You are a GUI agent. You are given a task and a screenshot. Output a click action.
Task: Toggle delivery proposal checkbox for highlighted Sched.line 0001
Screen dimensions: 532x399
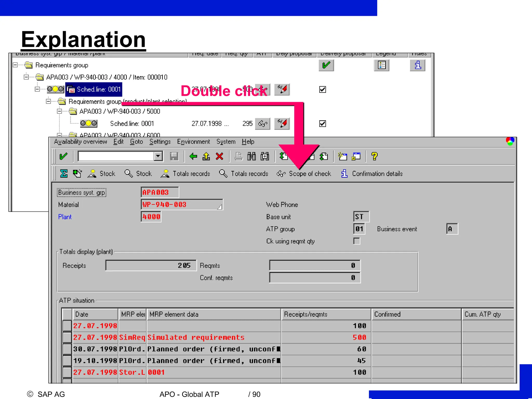pyautogui.click(x=323, y=90)
